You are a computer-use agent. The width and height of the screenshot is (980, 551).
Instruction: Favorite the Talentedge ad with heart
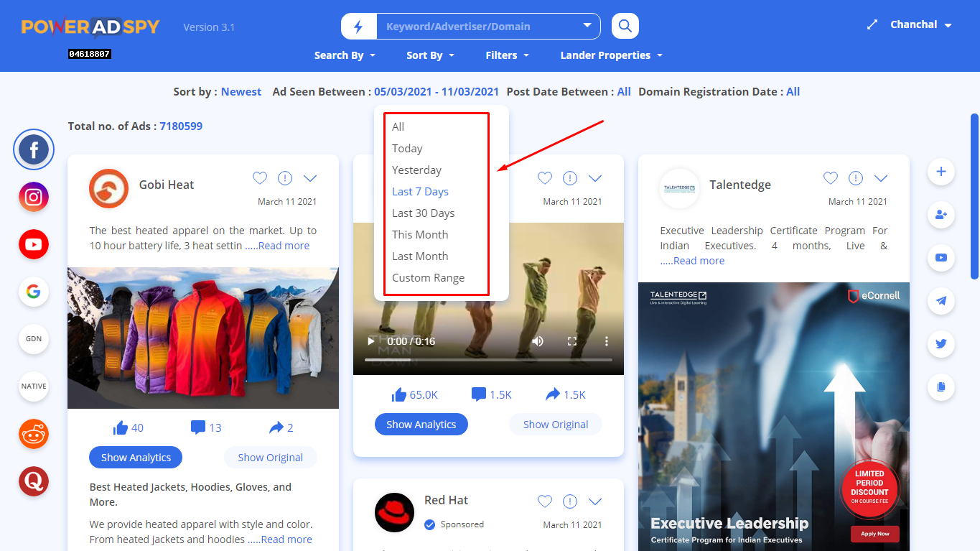831,178
